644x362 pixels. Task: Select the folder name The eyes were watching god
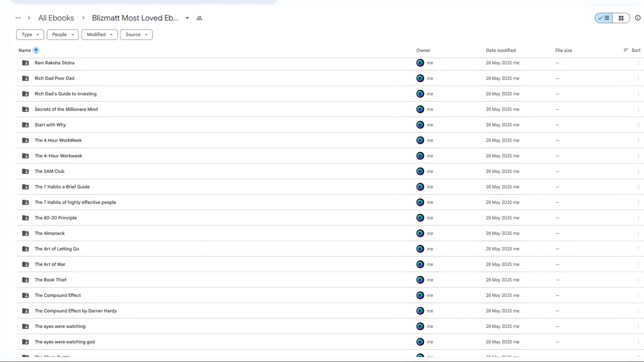click(x=65, y=342)
